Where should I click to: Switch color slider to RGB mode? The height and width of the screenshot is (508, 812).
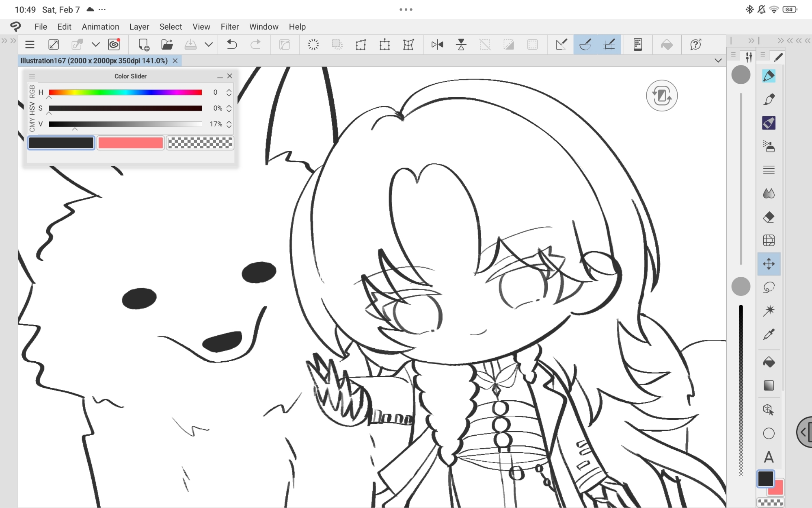pyautogui.click(x=32, y=91)
